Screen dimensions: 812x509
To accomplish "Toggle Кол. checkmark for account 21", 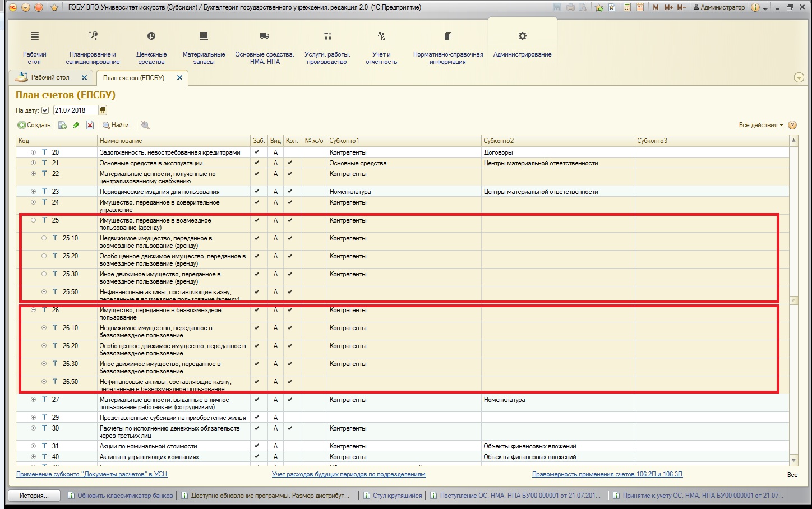I will (289, 163).
